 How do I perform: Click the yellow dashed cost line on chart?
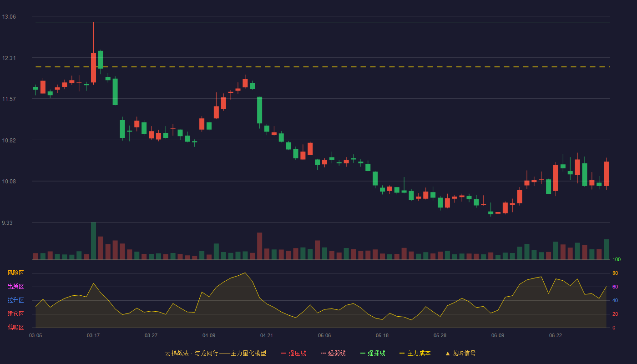(x=323, y=67)
